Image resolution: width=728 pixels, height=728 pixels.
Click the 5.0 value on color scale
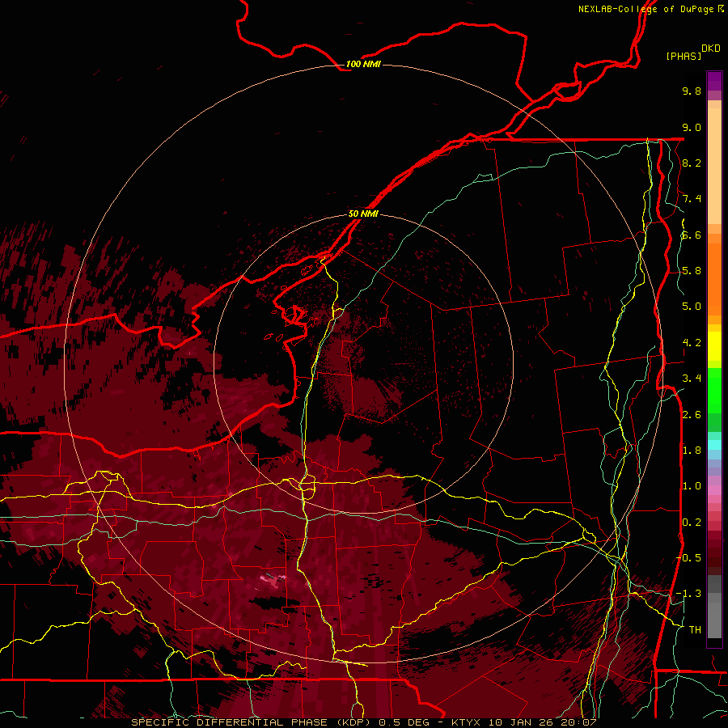[692, 307]
